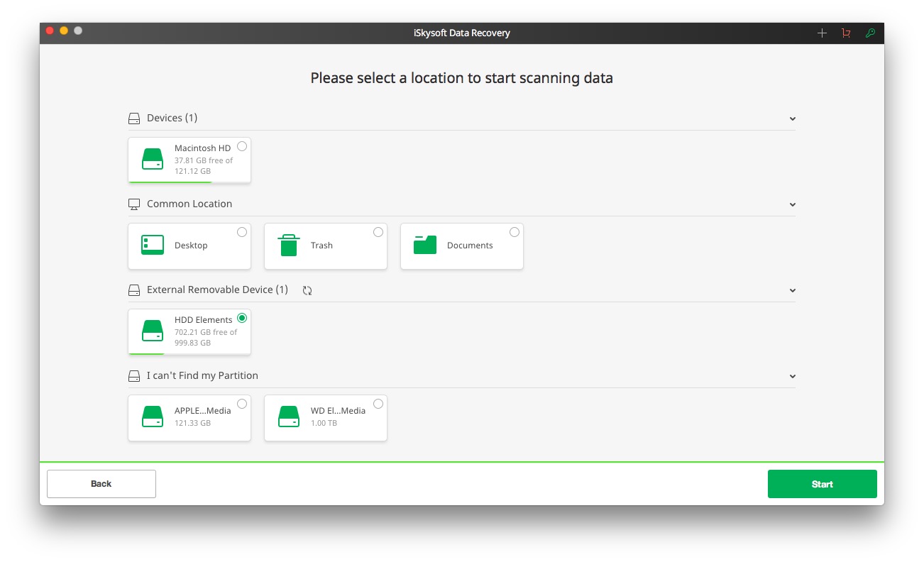Click the 702.21 GB free of 999.83 GB text
Screen dimensions: 924x562
tap(206, 338)
